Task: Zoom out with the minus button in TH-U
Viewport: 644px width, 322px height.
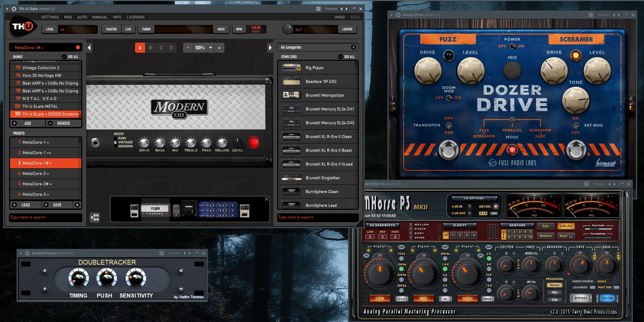Action: pos(188,48)
